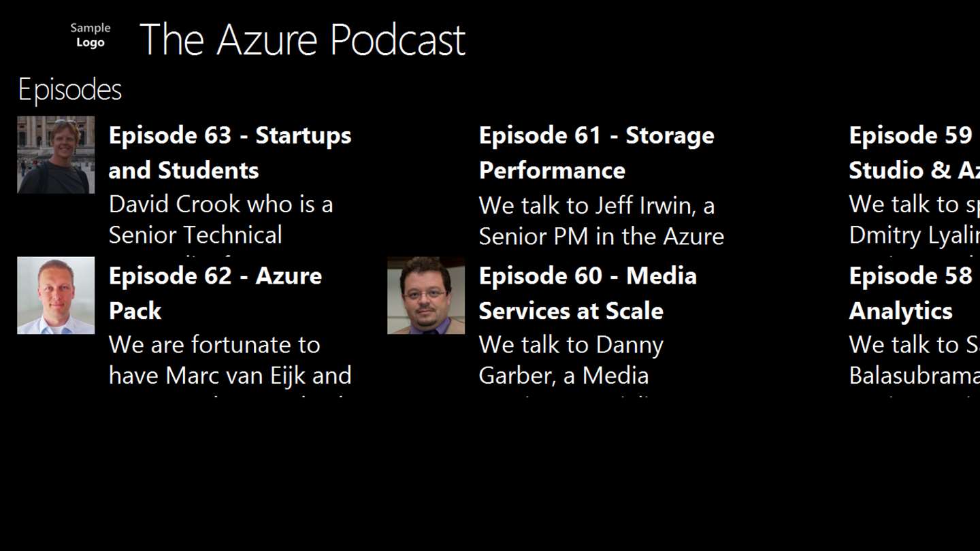Select the Episodes section header

tap(69, 90)
